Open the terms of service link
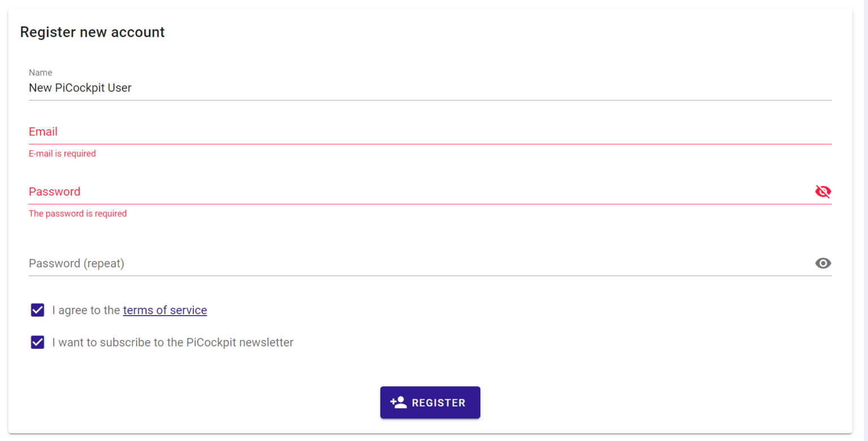Screen dimensions: 868x441 click(x=164, y=310)
